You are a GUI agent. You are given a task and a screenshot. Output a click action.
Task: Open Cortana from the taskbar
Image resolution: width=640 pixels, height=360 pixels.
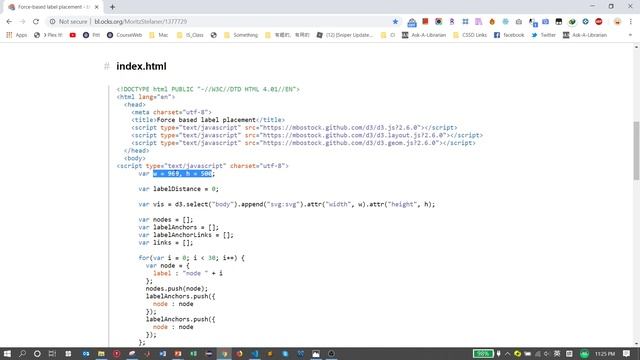pos(37,353)
